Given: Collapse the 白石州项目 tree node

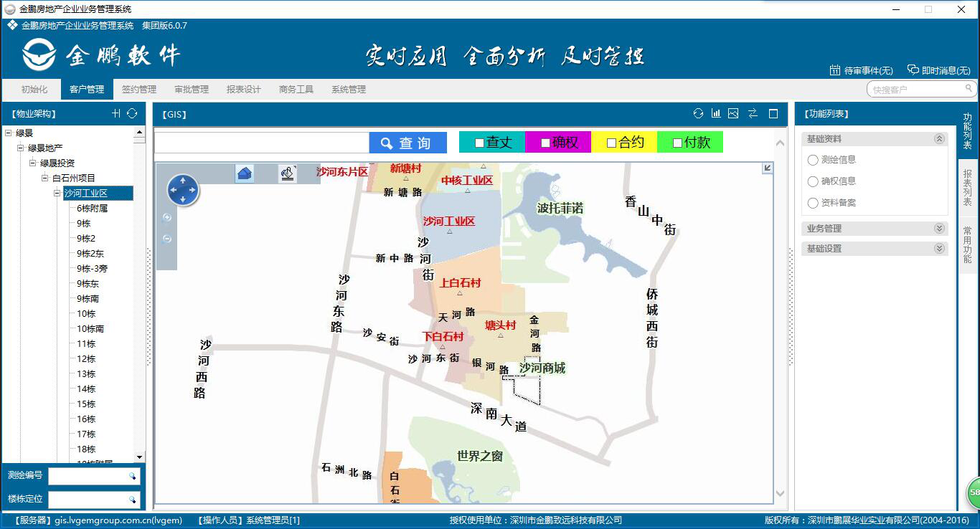Looking at the screenshot, I should point(44,178).
